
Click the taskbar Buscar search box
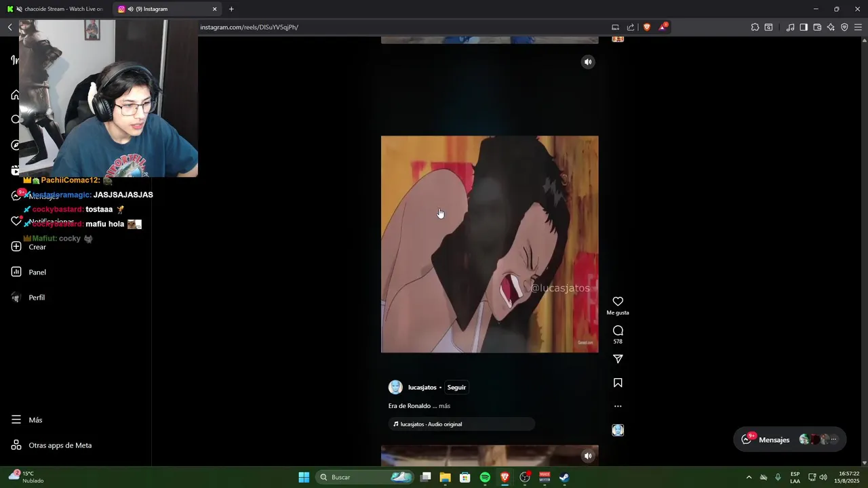(x=365, y=477)
